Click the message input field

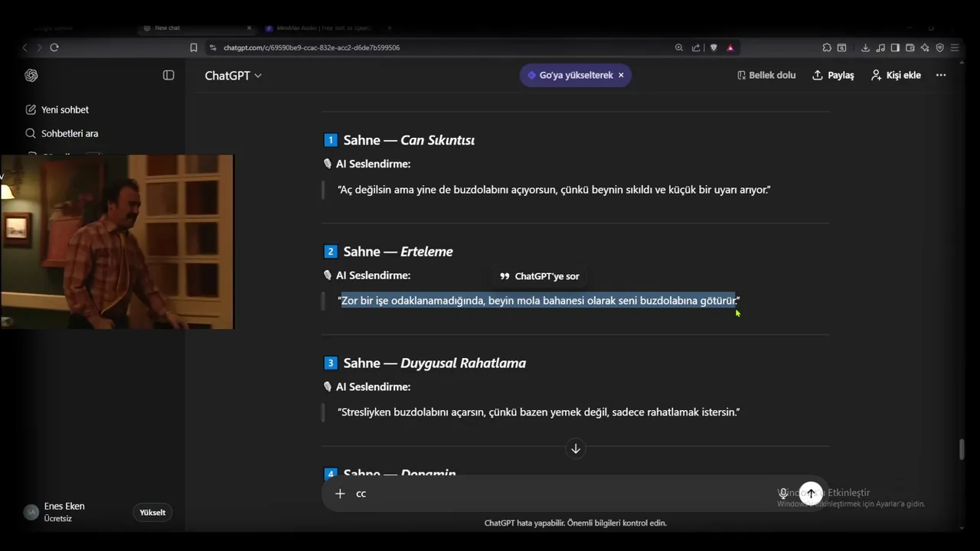[x=559, y=494]
